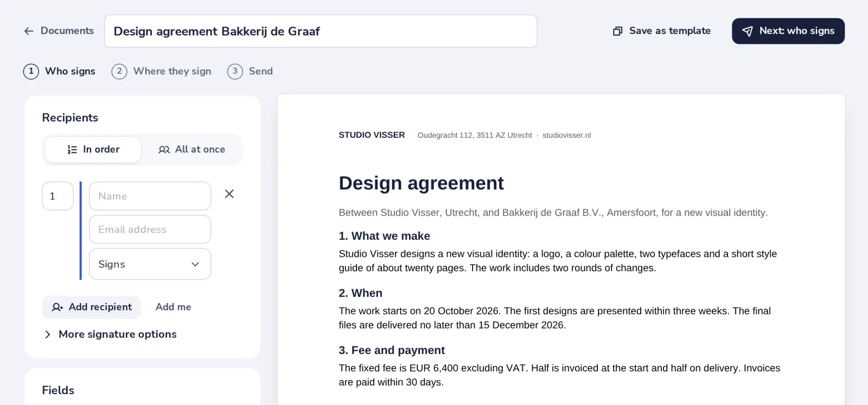868x405 pixels.
Task: Click the Add me link
Action: pyautogui.click(x=173, y=307)
